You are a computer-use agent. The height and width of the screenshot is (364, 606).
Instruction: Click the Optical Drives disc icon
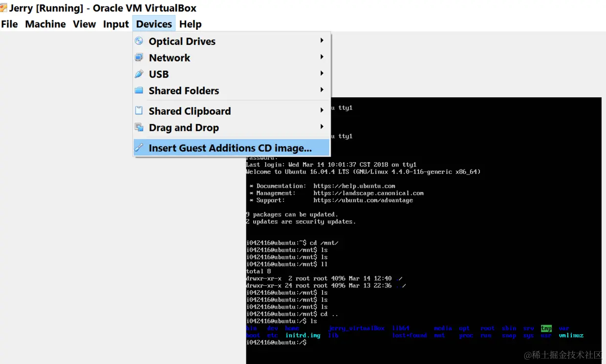pyautogui.click(x=139, y=41)
